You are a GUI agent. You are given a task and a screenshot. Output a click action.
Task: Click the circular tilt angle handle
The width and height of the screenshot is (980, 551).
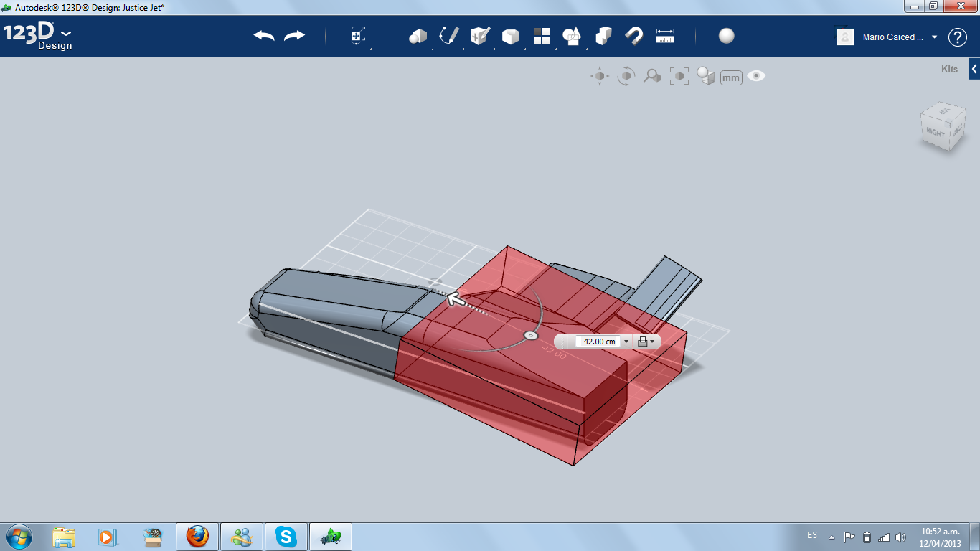point(530,335)
